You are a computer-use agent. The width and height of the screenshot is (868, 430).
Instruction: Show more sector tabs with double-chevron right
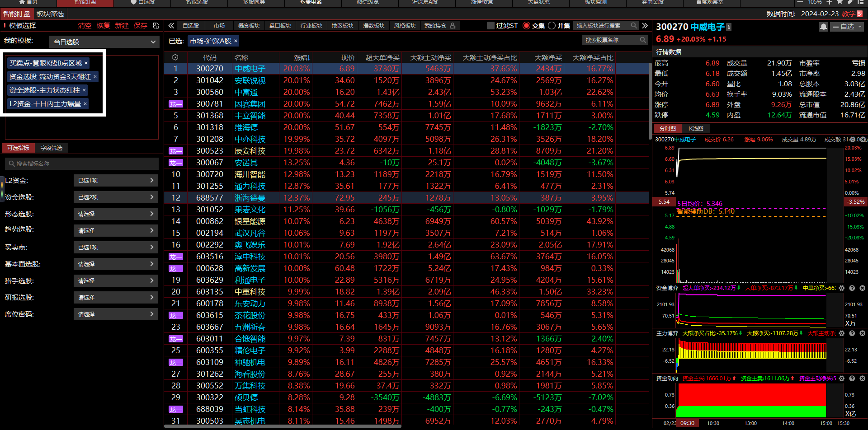[x=645, y=26]
